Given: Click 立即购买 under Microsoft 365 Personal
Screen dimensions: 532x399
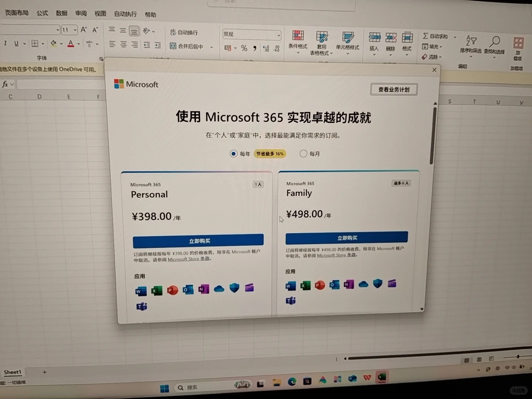Looking at the screenshot, I should (198, 240).
